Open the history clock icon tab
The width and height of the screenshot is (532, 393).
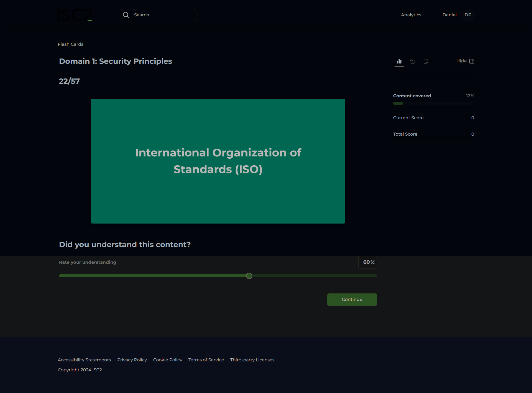click(x=413, y=61)
